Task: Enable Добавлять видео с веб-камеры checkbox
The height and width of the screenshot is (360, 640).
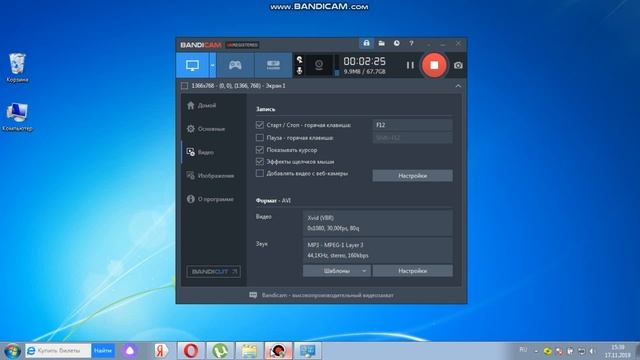Action: point(260,173)
